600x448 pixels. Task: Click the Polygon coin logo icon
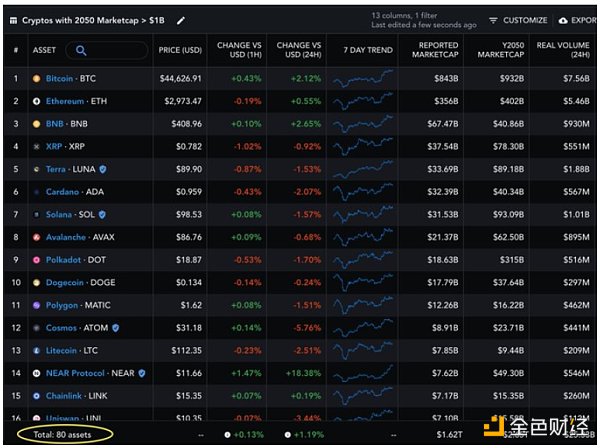point(37,305)
